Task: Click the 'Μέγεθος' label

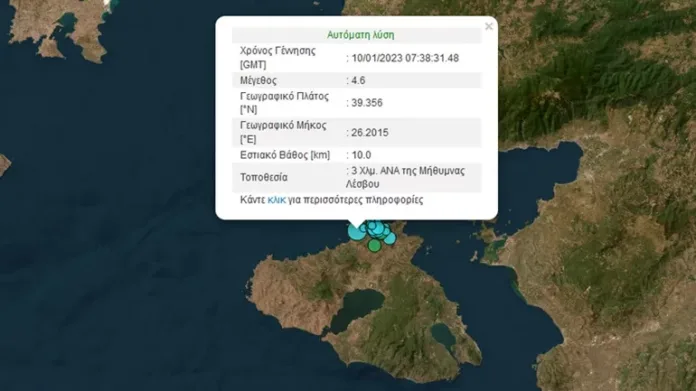Action: 258,80
